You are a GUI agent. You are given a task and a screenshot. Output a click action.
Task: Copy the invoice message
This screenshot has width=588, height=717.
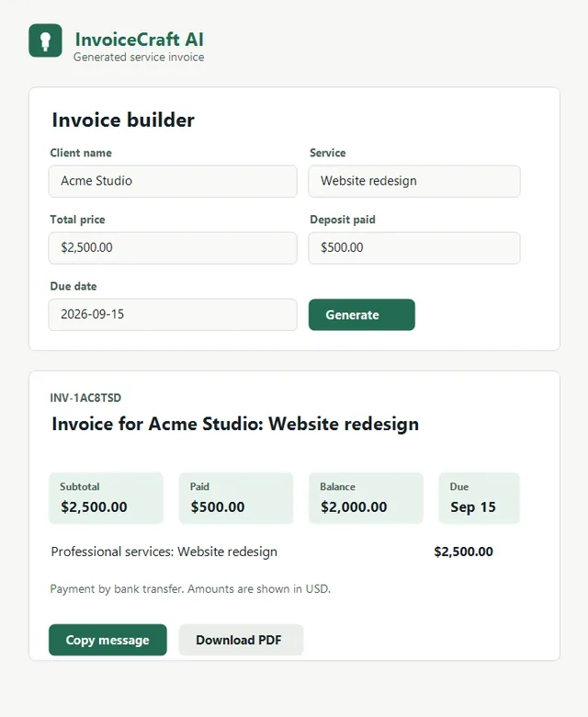click(x=107, y=640)
